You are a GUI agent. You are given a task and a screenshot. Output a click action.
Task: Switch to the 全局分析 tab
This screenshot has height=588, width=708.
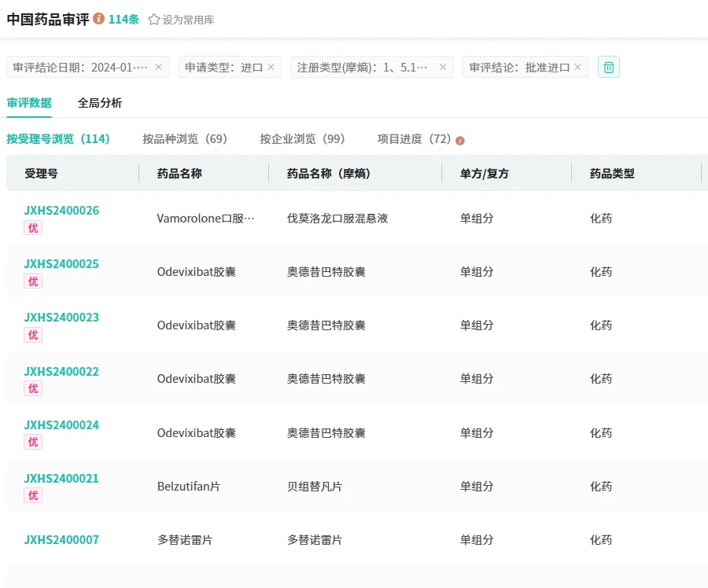[x=100, y=103]
